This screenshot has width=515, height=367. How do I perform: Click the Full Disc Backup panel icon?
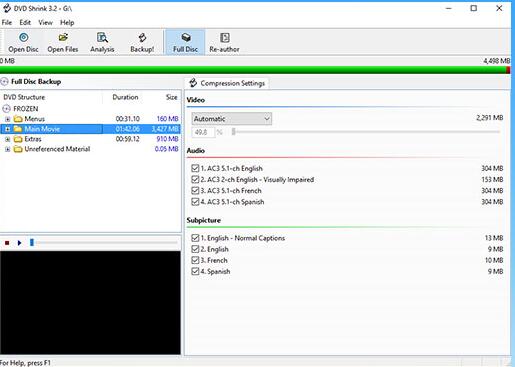(x=4, y=82)
